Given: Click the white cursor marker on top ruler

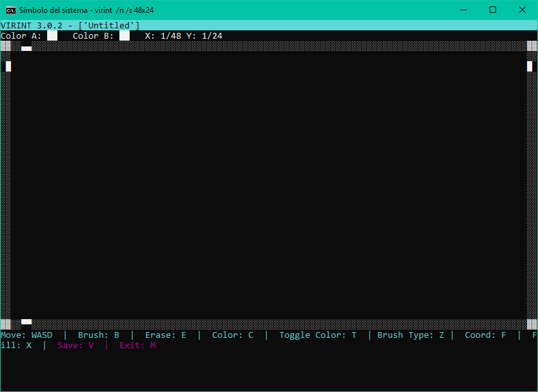Looking at the screenshot, I should click(x=26, y=49).
